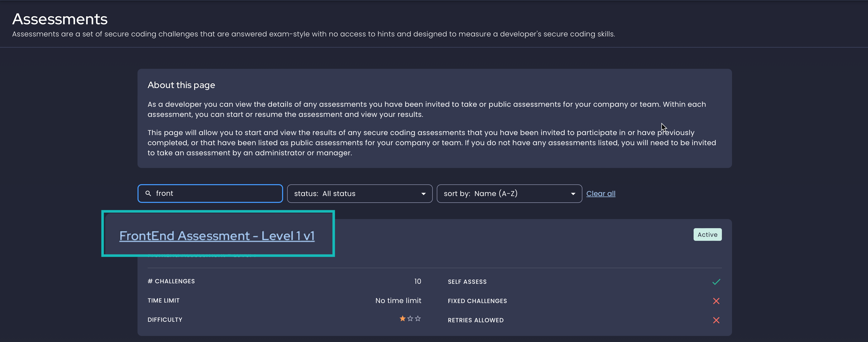
Task: Click the difficulty star rating
Action: pos(410,318)
